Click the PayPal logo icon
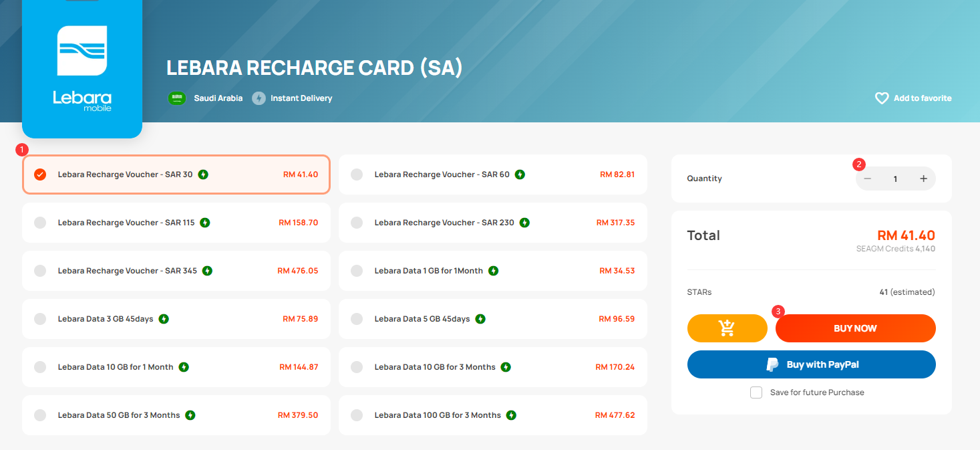The image size is (980, 450). tap(772, 364)
